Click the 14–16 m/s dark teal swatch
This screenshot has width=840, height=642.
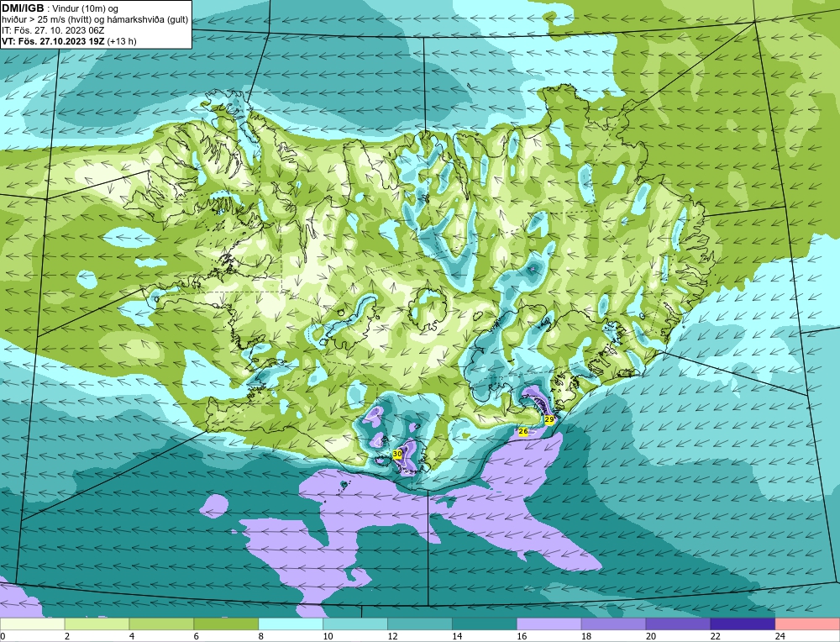485,624
